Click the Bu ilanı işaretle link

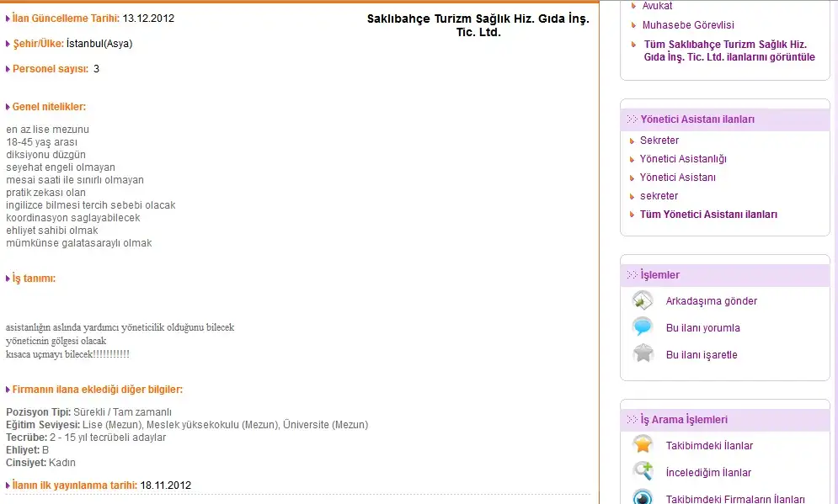702,354
